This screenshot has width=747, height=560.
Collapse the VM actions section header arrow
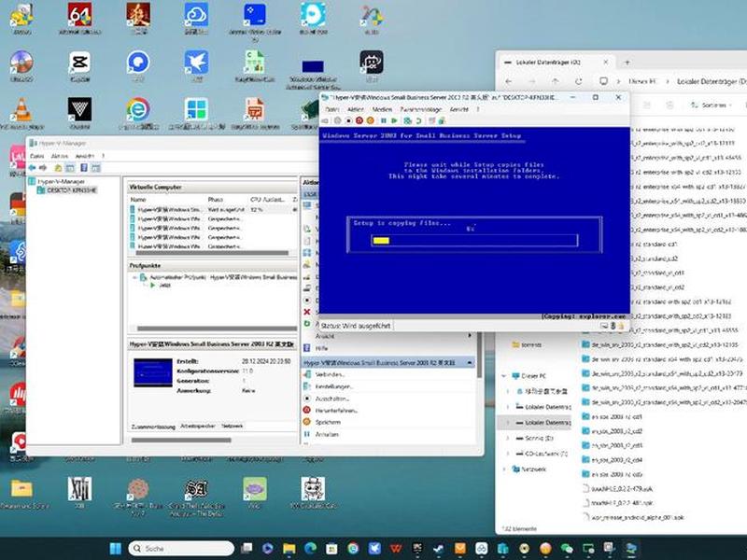click(470, 363)
